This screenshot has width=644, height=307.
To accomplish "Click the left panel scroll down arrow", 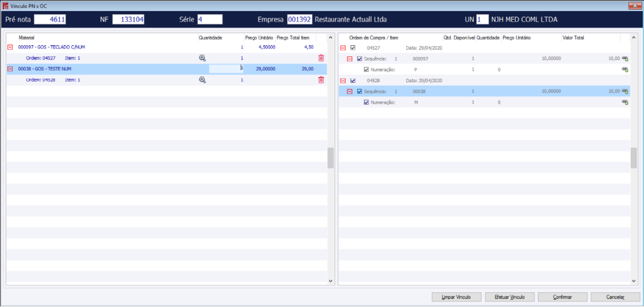I will tap(330, 281).
